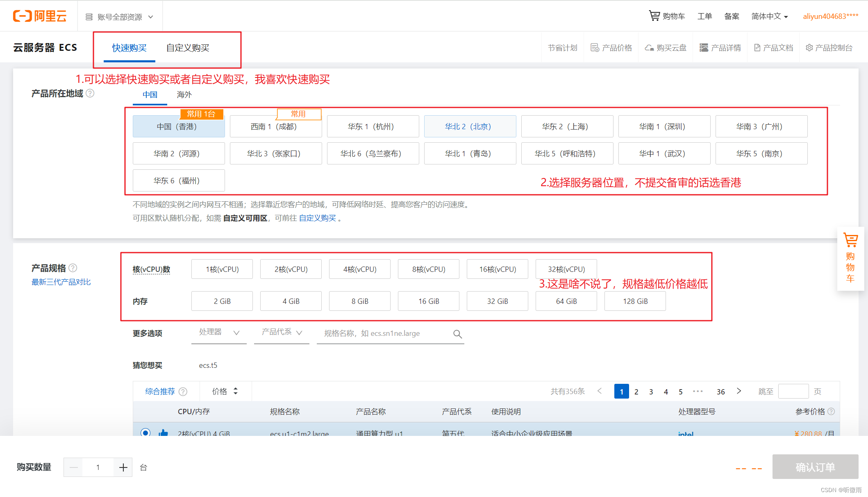This screenshot has height=497, width=868.
Task: Open aliyun404683 account menu
Action: coord(831,16)
